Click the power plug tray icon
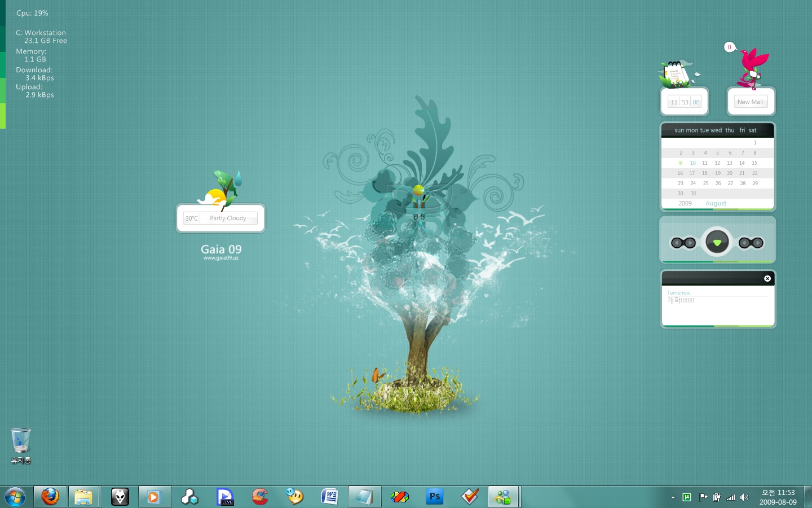This screenshot has width=812, height=508. pyautogui.click(x=717, y=497)
